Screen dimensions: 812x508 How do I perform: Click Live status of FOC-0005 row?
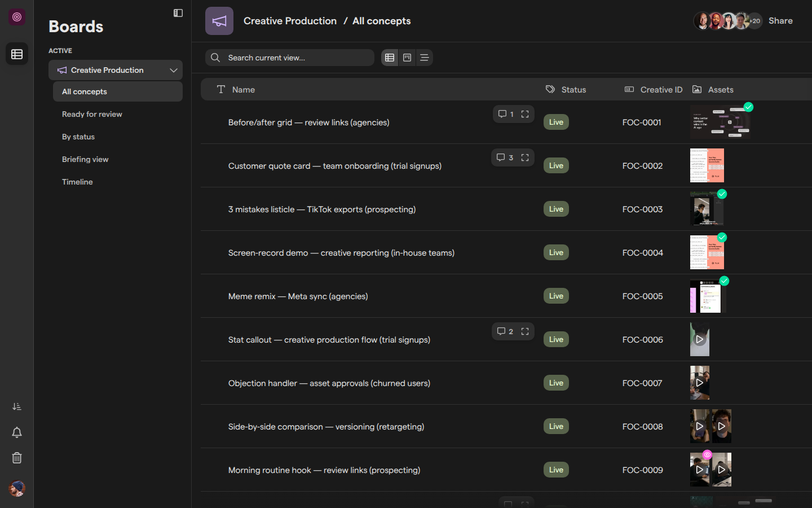(x=556, y=296)
